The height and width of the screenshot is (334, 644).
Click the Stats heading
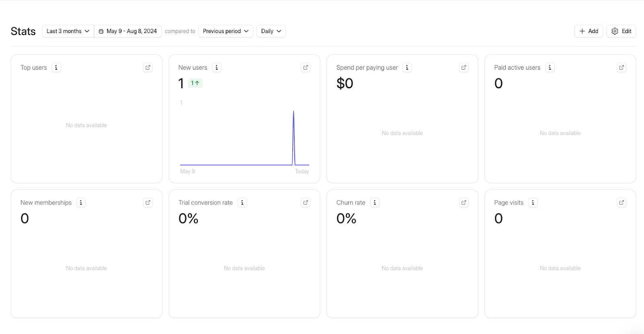tap(23, 31)
